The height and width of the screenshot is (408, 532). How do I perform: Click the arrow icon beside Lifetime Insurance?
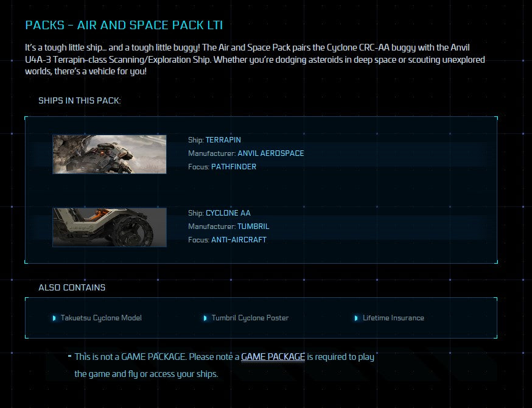(356, 317)
